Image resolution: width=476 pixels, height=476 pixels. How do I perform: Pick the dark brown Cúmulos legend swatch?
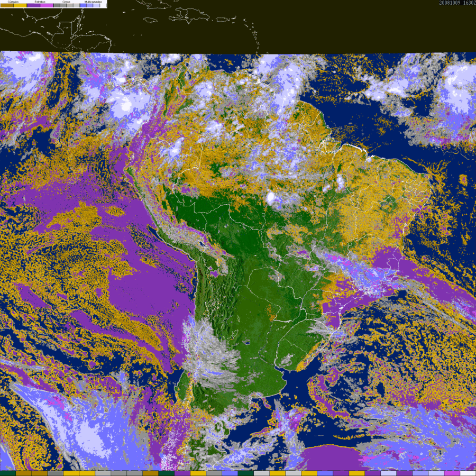coord(7,5)
